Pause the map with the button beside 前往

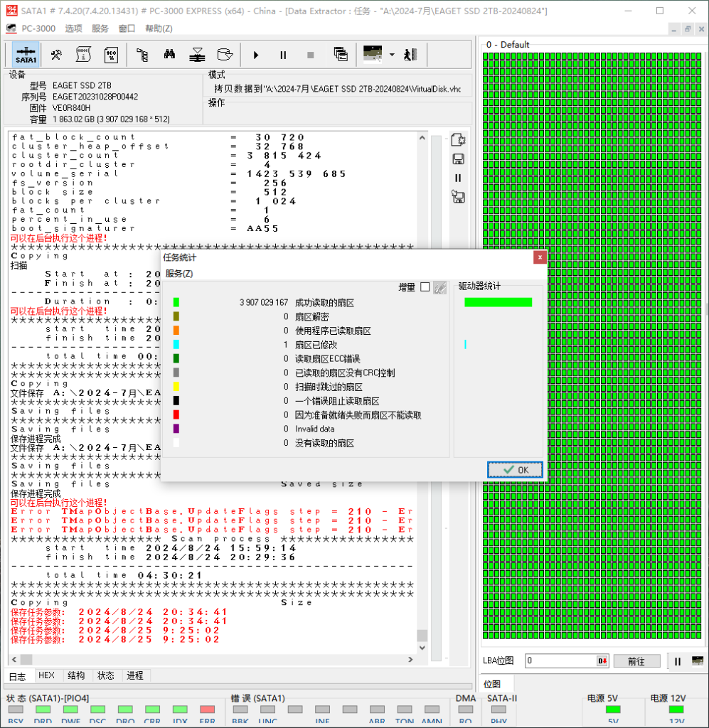click(678, 661)
